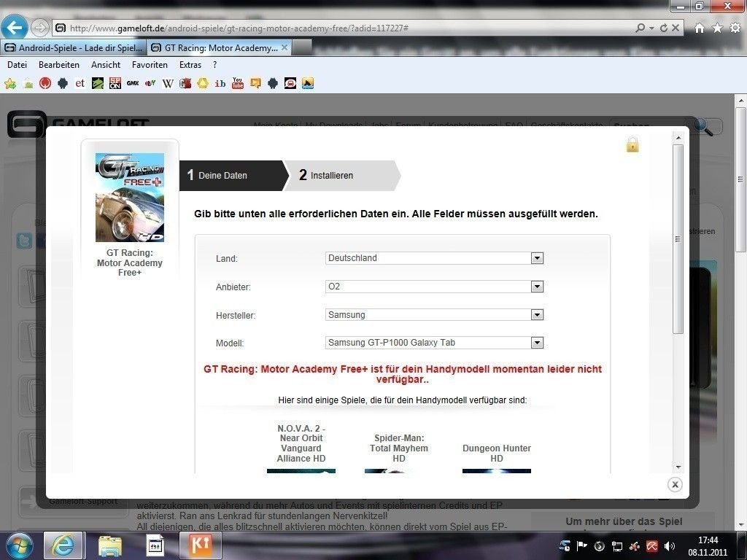
Task: Open the yellow triangle bookmark icon
Action: [203, 83]
